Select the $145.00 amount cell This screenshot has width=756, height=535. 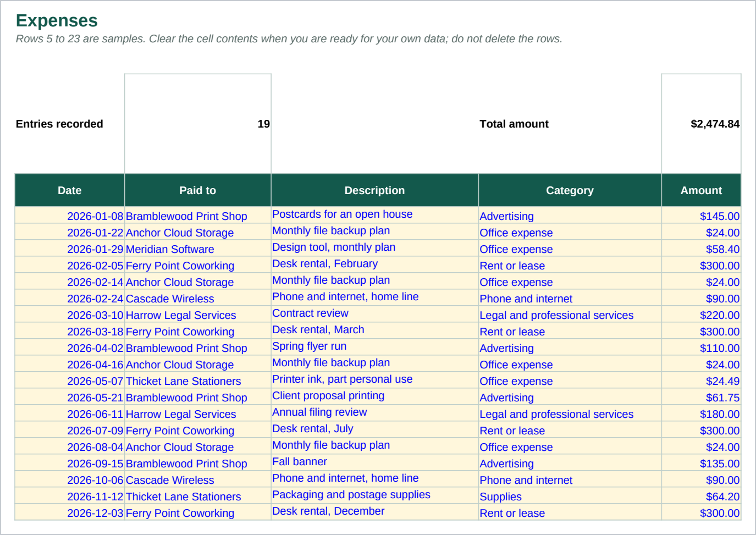coord(701,216)
